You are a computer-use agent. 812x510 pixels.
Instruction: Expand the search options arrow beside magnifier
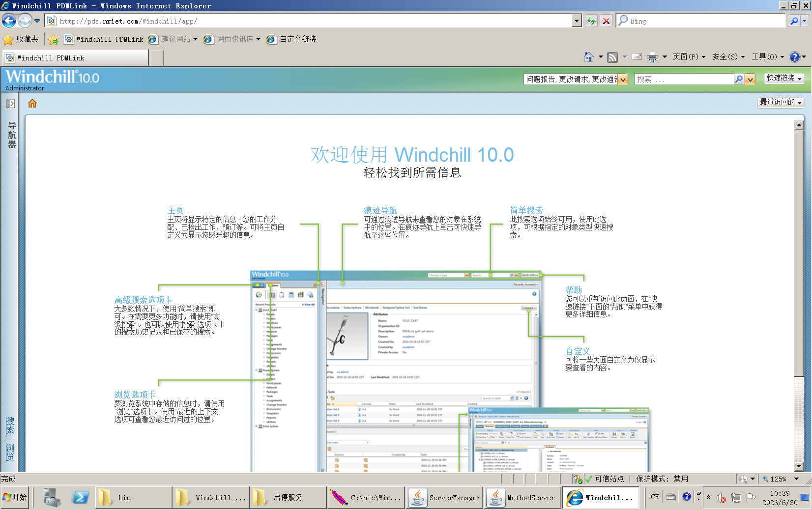coord(750,80)
